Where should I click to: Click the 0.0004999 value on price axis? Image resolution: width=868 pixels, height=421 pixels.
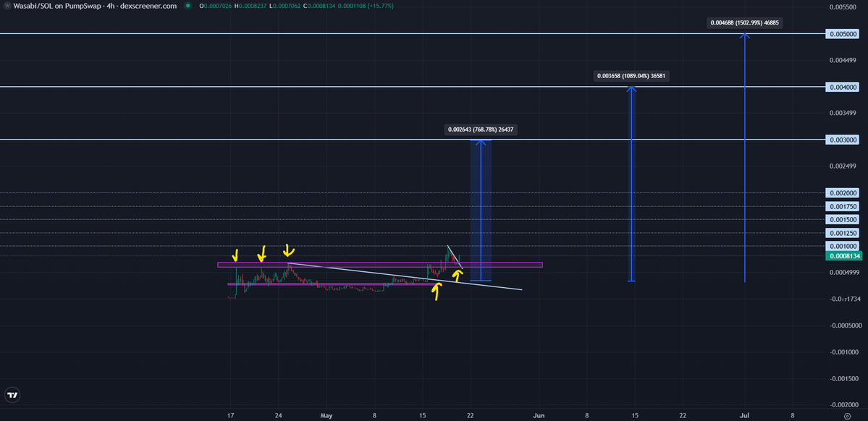[843, 272]
